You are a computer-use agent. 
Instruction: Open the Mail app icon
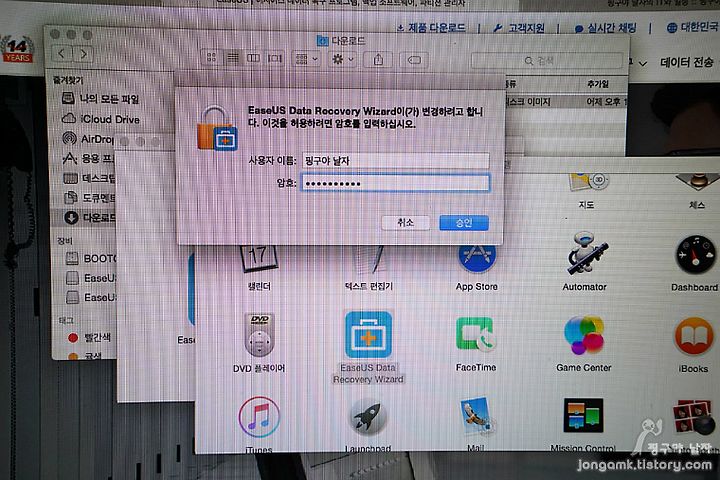pyautogui.click(x=477, y=417)
